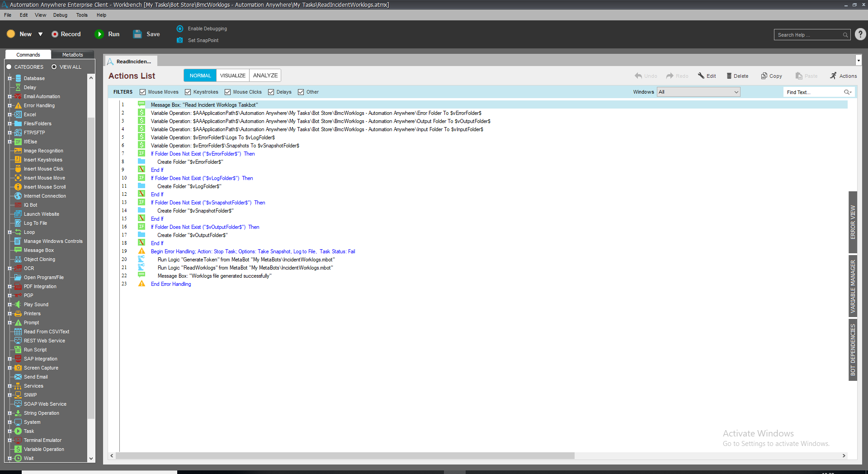
Task: Open the New button dropdown arrow
Action: (x=40, y=34)
